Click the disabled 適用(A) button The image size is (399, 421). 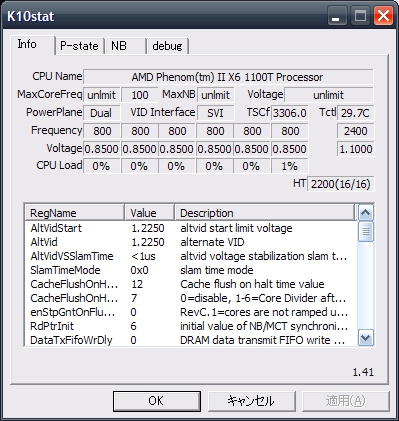click(x=345, y=401)
